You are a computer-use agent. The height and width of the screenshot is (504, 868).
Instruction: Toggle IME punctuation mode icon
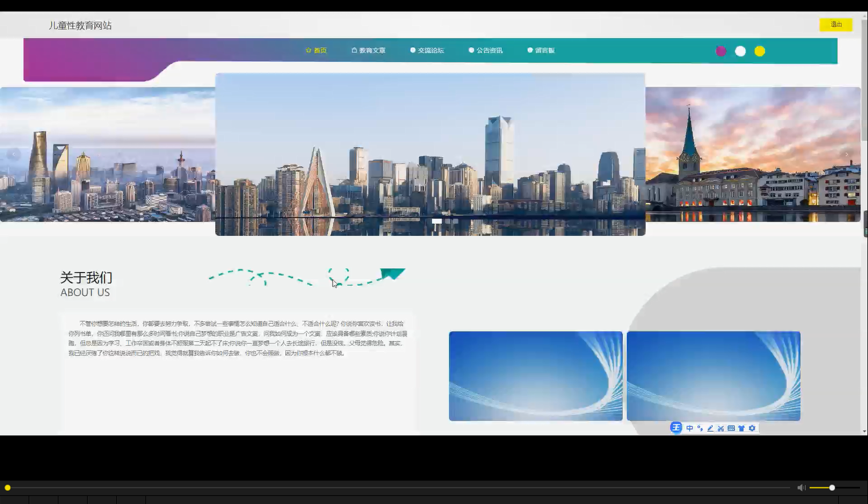click(x=700, y=428)
